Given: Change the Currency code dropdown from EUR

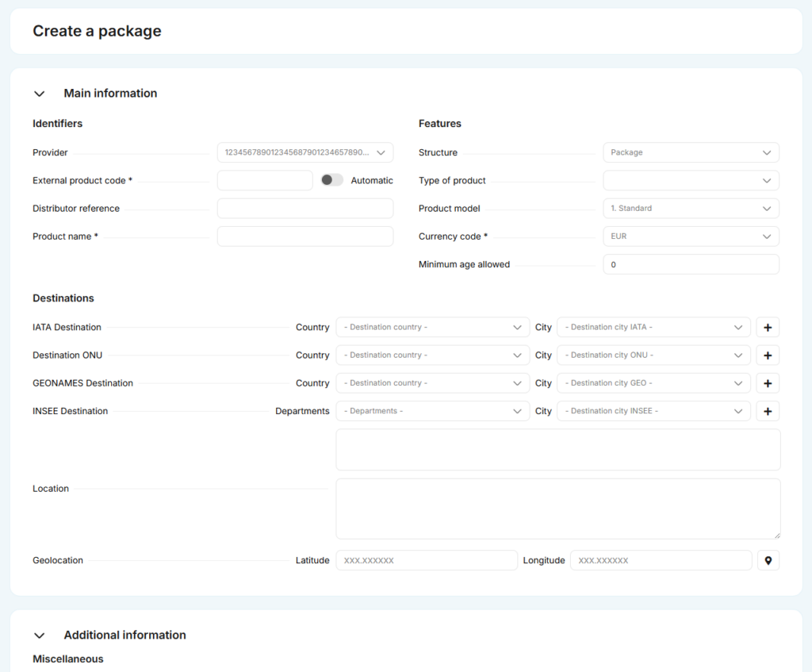Looking at the screenshot, I should 691,236.
